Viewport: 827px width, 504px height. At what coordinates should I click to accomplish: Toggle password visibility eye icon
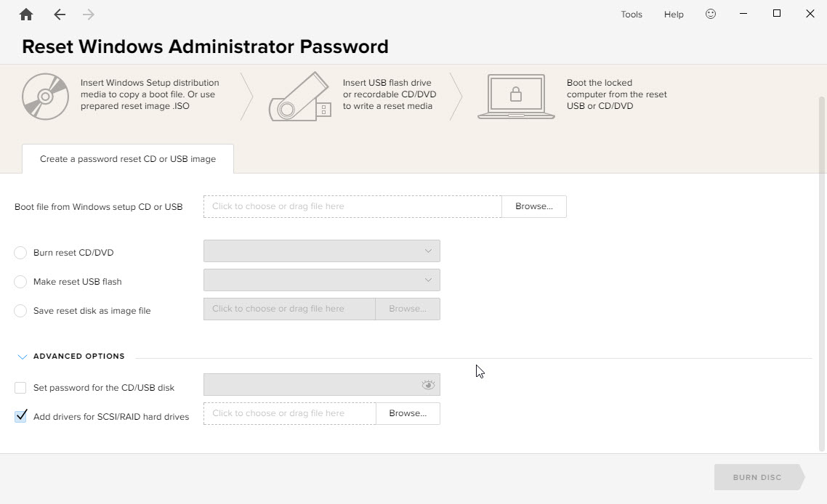(x=428, y=385)
